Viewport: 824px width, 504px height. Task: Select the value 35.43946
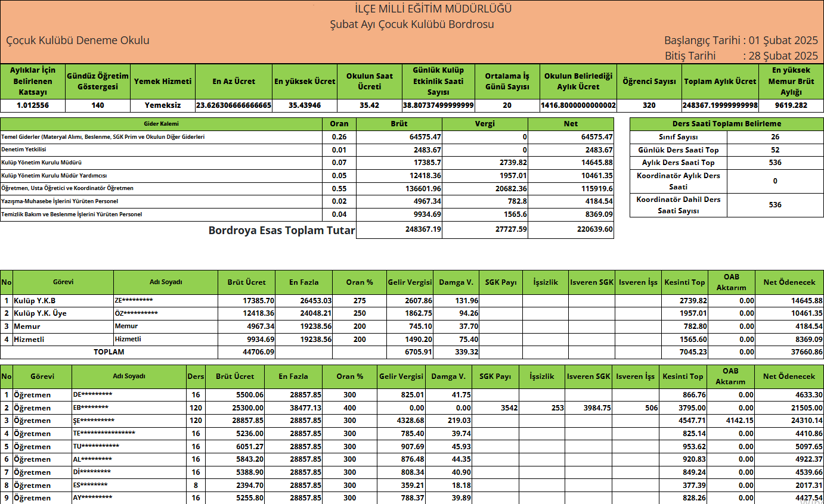305,105
